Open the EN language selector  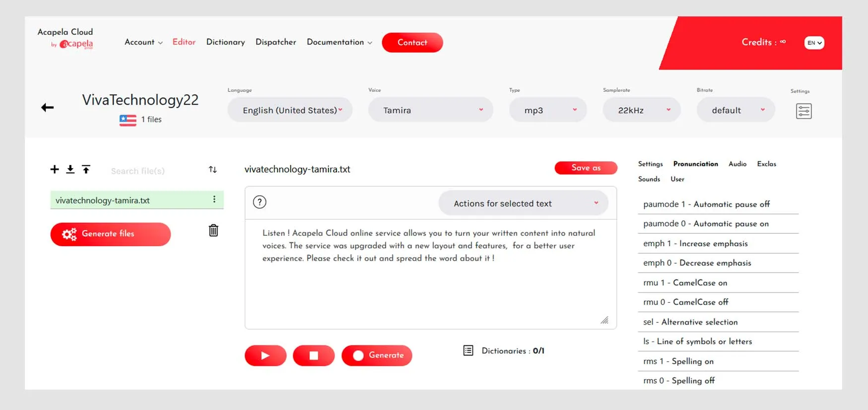click(x=814, y=43)
